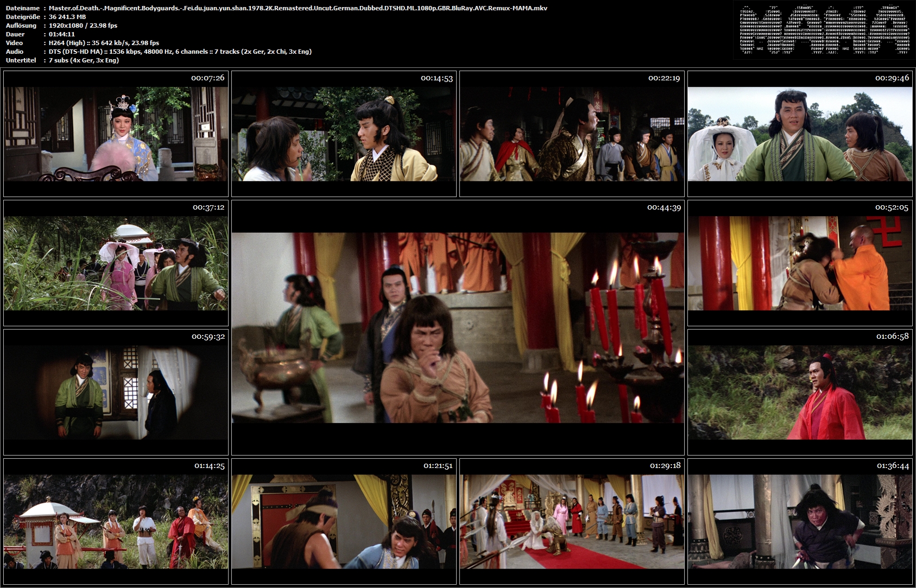Image resolution: width=916 pixels, height=588 pixels.
Task: Open the thumbnail at 00:52:05
Action: tap(800, 263)
